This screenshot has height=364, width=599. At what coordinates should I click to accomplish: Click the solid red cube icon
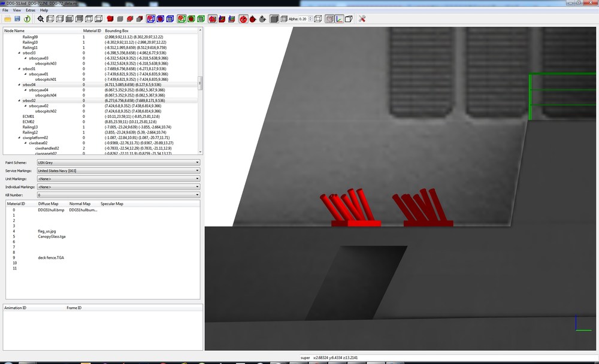pyautogui.click(x=110, y=19)
